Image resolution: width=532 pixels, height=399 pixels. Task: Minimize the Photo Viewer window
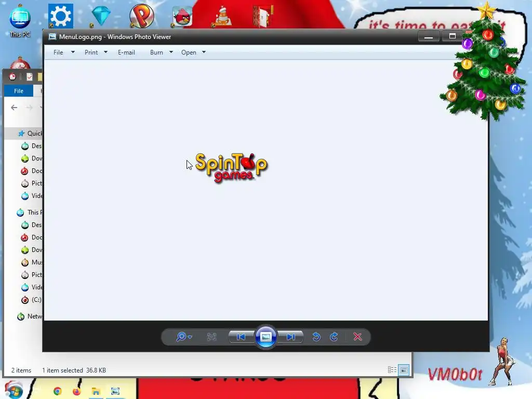[x=429, y=36]
